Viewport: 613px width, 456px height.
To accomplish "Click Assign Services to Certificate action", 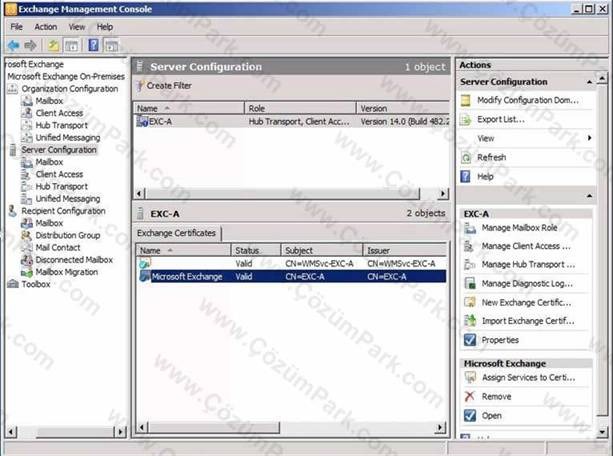I will click(x=529, y=377).
